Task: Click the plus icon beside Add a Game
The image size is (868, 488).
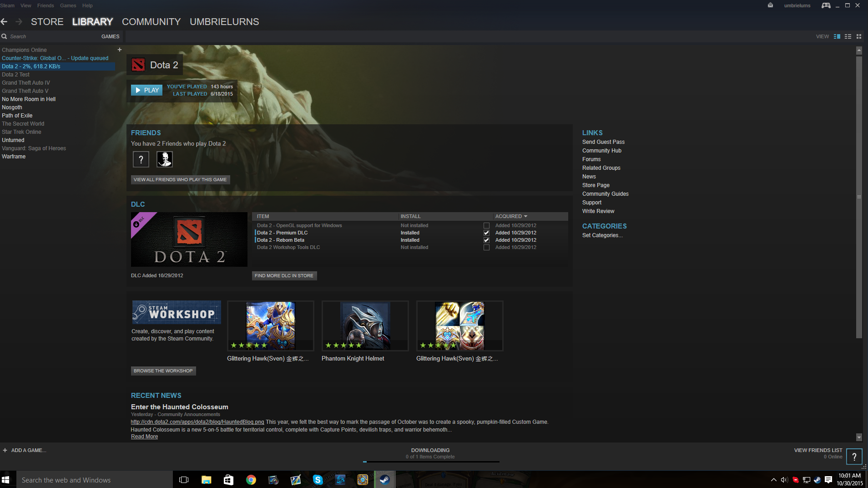Action: click(x=5, y=450)
